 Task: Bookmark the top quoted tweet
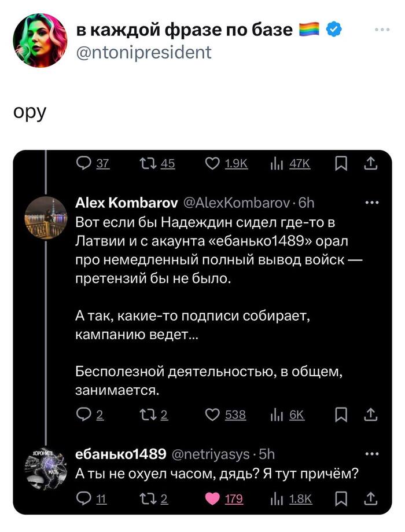[x=341, y=164]
